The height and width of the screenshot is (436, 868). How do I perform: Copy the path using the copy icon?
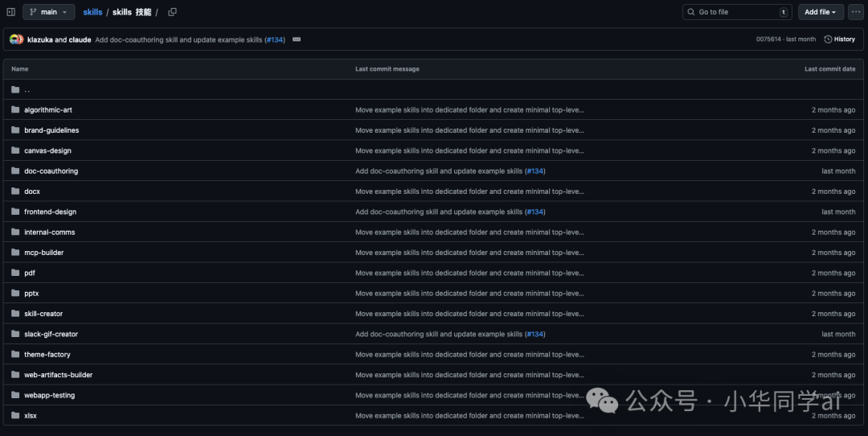(x=172, y=12)
